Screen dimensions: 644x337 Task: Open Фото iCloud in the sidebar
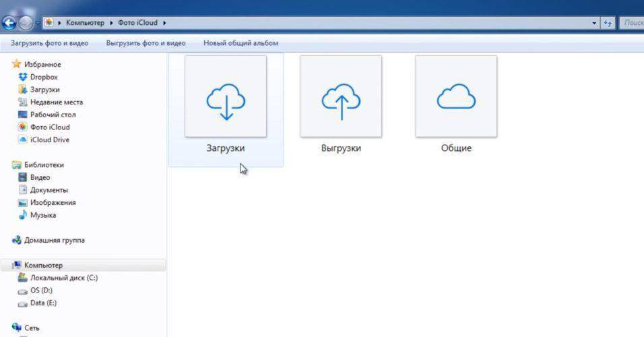pos(49,127)
